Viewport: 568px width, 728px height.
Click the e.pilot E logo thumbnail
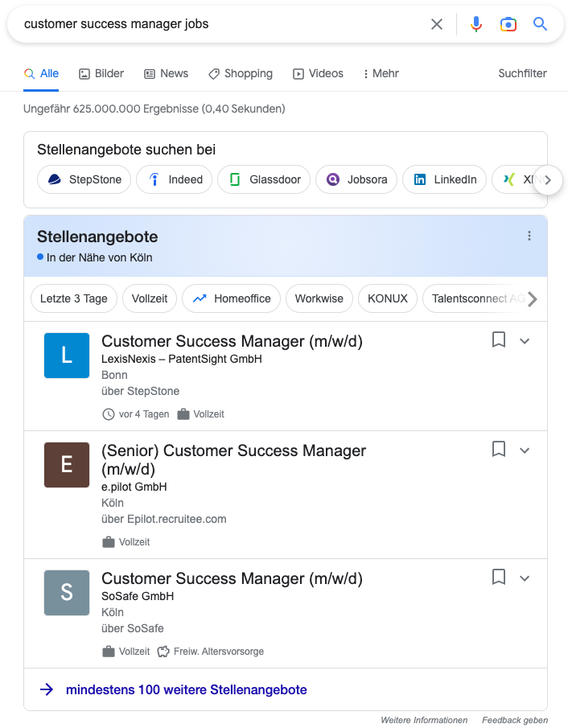pyautogui.click(x=67, y=465)
